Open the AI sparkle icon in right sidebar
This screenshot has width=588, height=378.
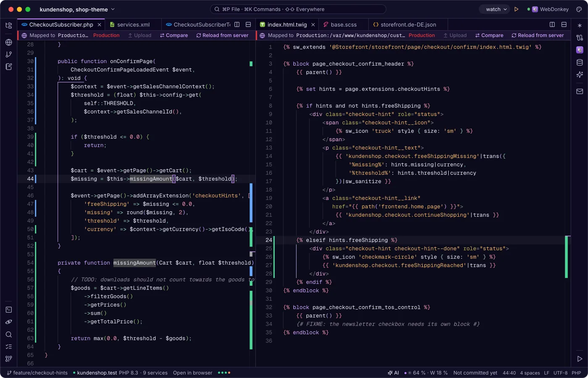pyautogui.click(x=580, y=75)
